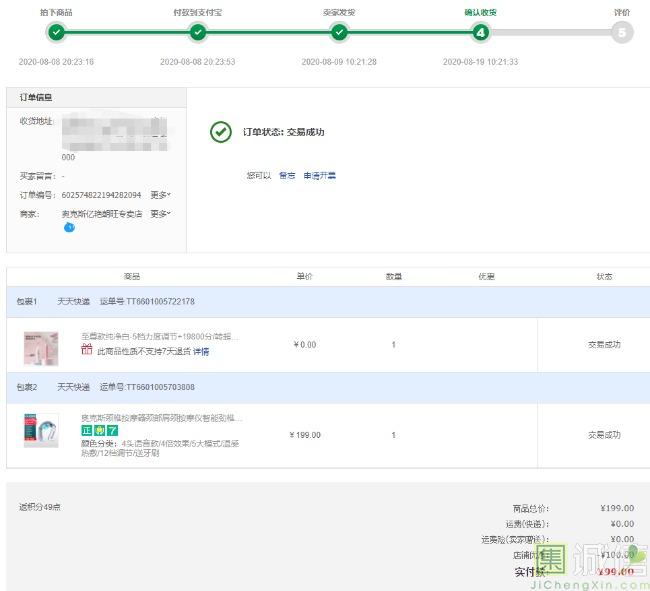The image size is (650, 591).
Task: Open the first product thumbnail image
Action: pos(41,347)
